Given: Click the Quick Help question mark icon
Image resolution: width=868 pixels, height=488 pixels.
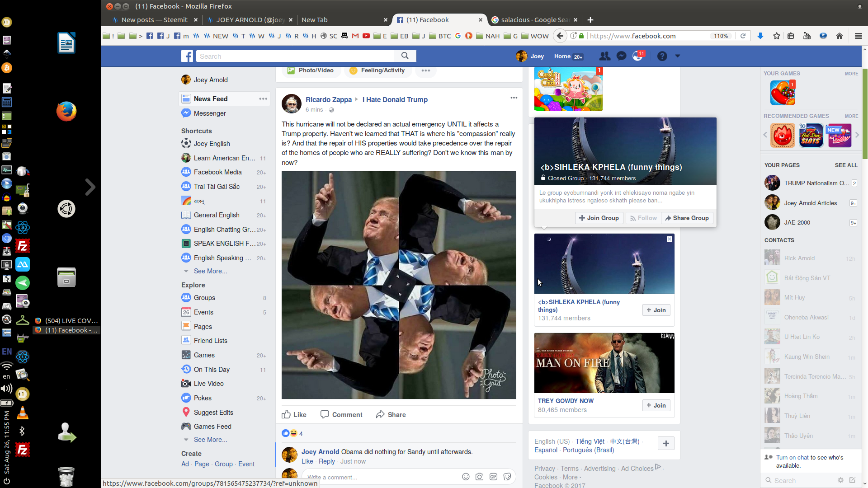Looking at the screenshot, I should tap(662, 56).
